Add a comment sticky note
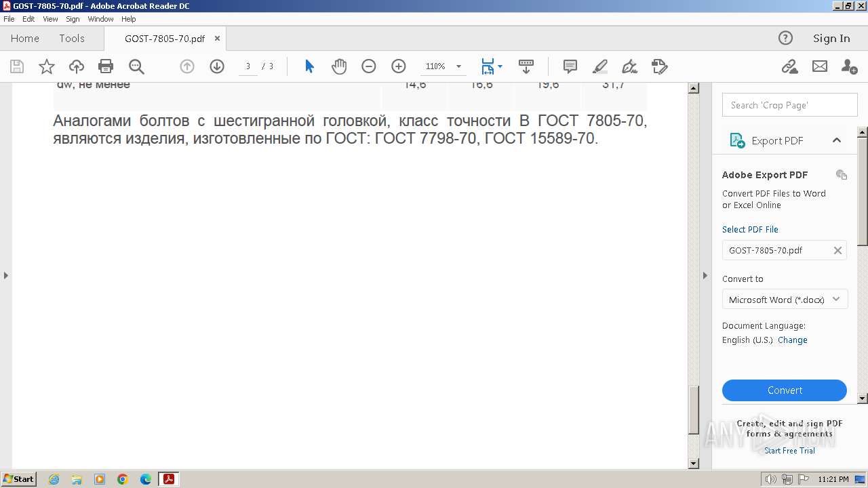This screenshot has width=868, height=488. point(570,66)
